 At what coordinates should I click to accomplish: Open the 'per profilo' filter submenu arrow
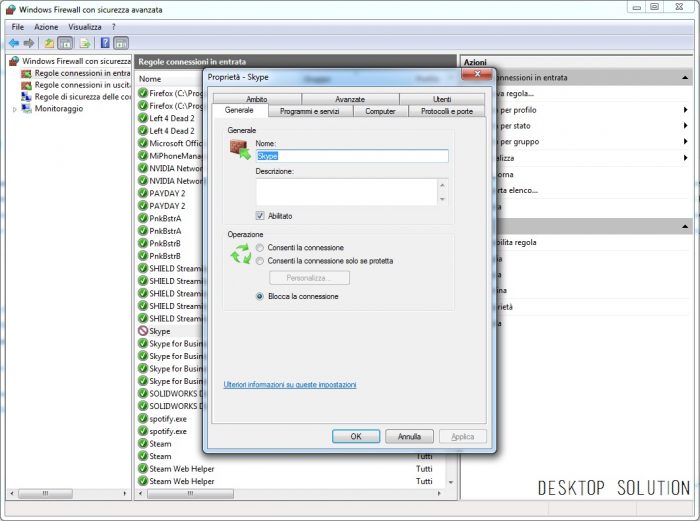coord(685,110)
